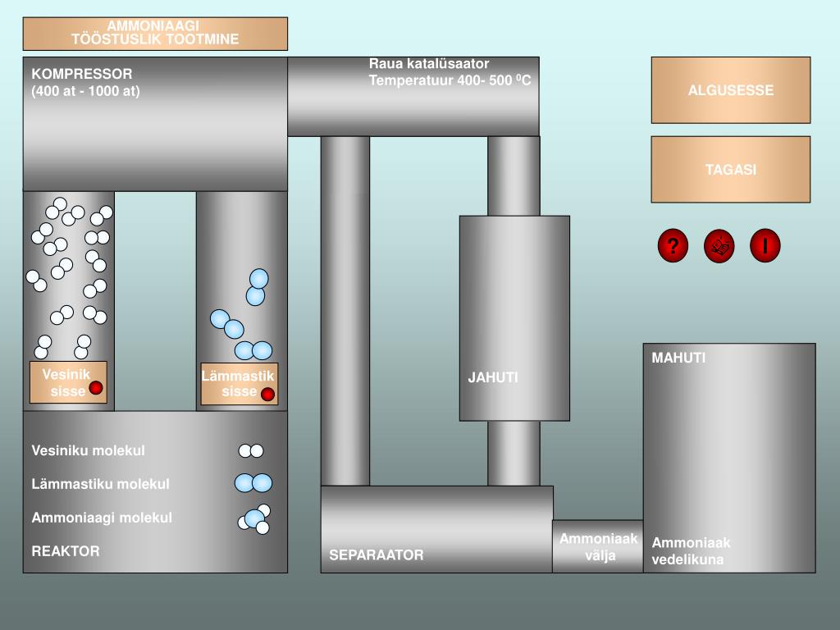This screenshot has height=630, width=840.
Task: Click the 'Lämmastiku molekul' legend text
Action: pyautogui.click(x=100, y=484)
